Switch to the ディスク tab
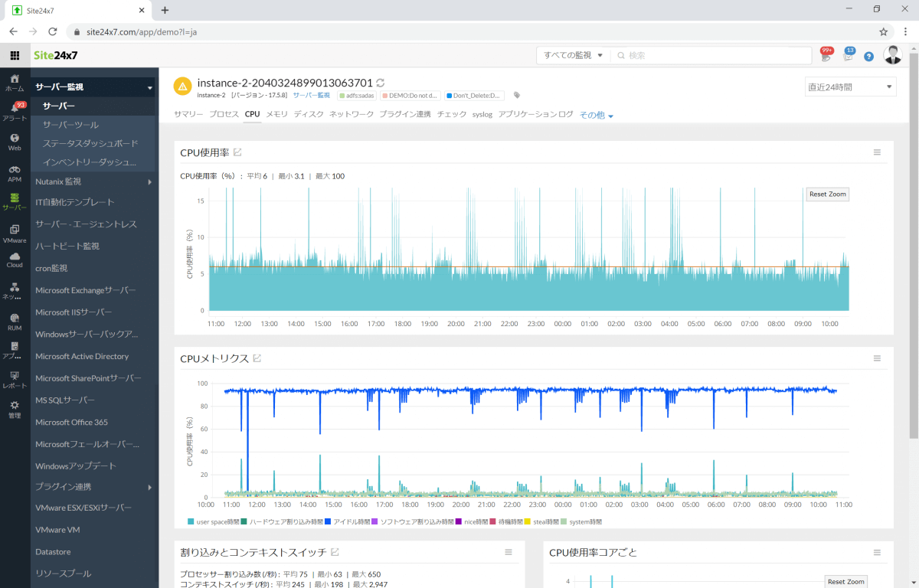This screenshot has height=588, width=919. 309,114
